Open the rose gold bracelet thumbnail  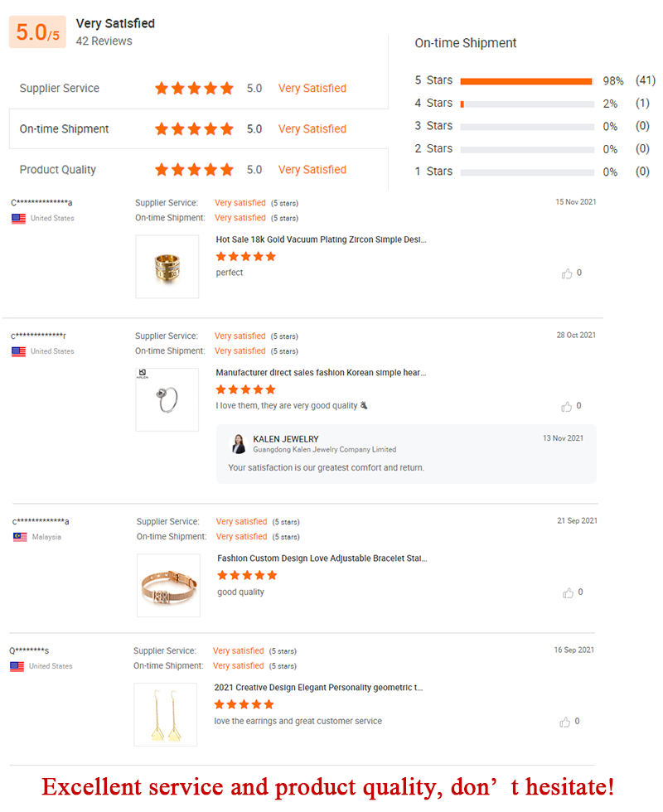coord(168,585)
